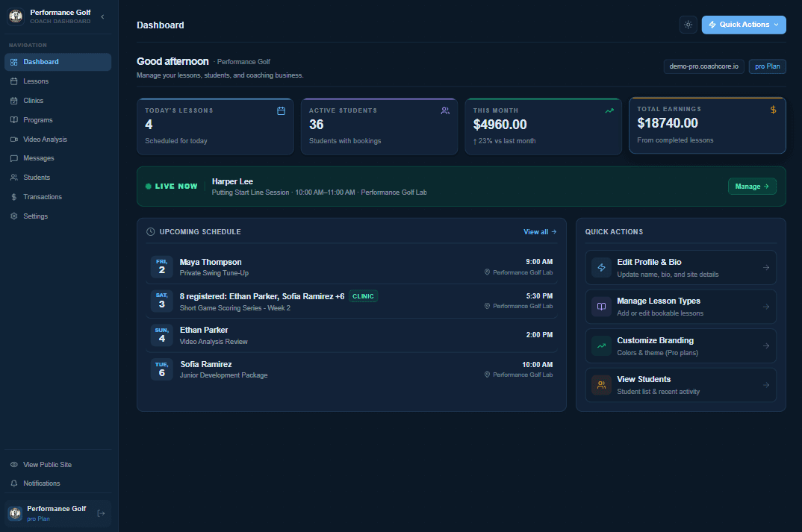The height and width of the screenshot is (532, 802).
Task: Open Edit Profile & Bio quick action
Action: (x=681, y=268)
